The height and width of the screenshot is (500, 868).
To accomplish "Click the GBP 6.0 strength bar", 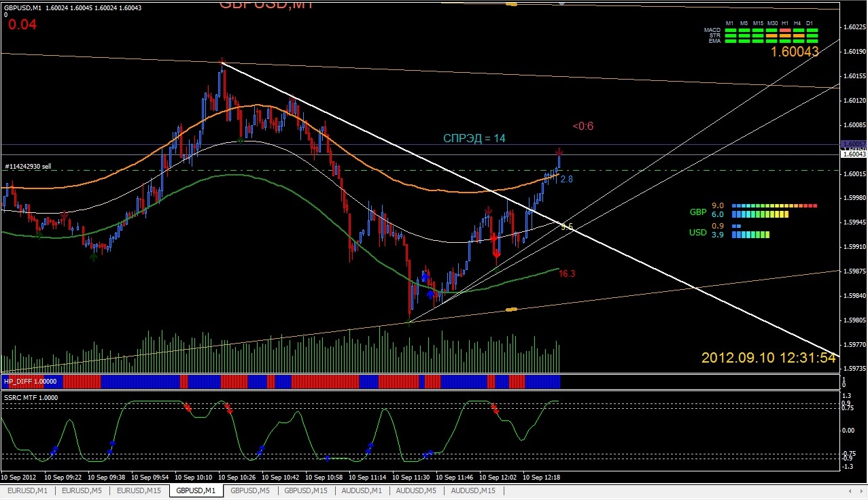I will coord(760,214).
